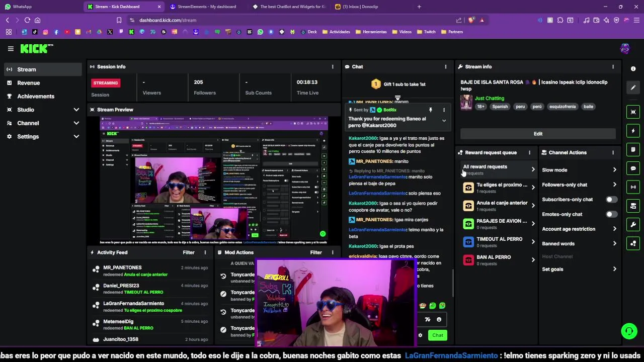This screenshot has width=644, height=362.
Task: Open the hamburger menu beside the Kick logo
Action: click(x=11, y=49)
